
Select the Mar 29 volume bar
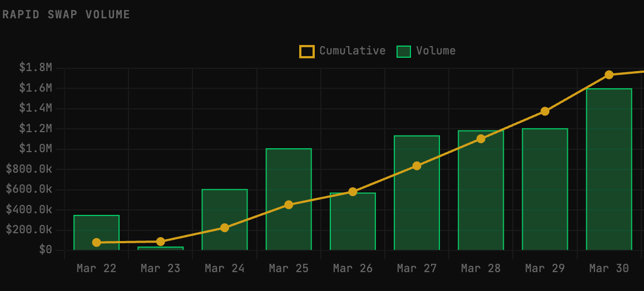click(545, 189)
